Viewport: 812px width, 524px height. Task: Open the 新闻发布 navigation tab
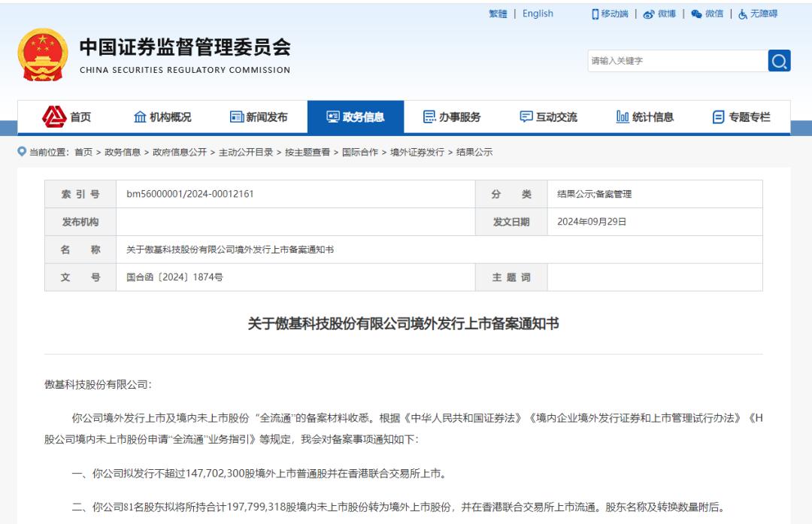(259, 117)
